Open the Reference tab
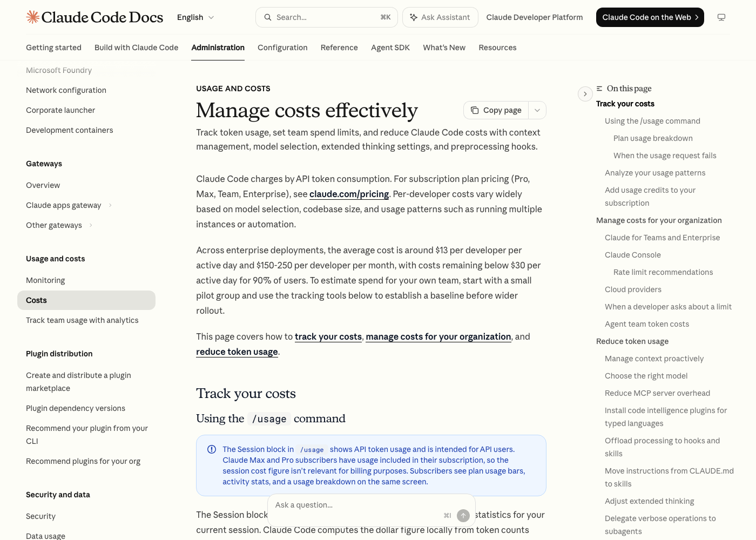The height and width of the screenshot is (540, 756). pyautogui.click(x=339, y=48)
